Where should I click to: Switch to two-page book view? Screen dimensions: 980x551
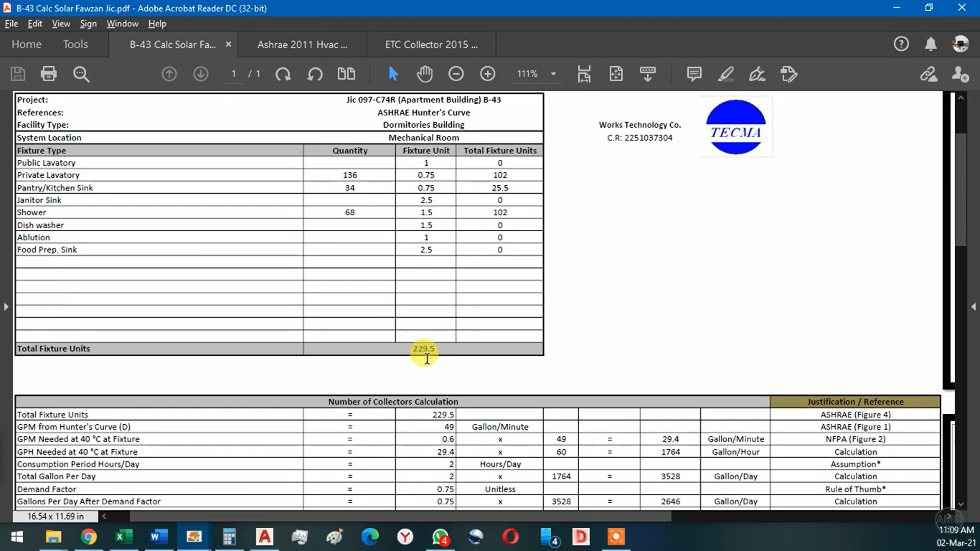point(347,73)
